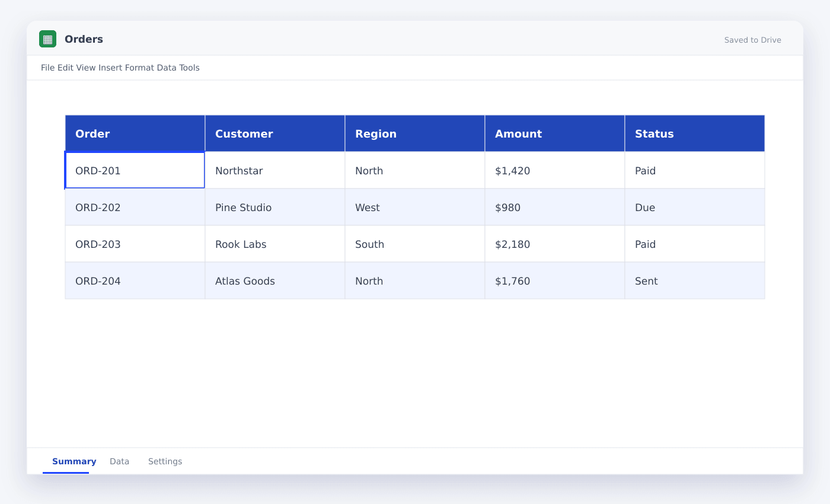Viewport: 830px width, 504px height.
Task: Open the File menu
Action: coord(48,68)
